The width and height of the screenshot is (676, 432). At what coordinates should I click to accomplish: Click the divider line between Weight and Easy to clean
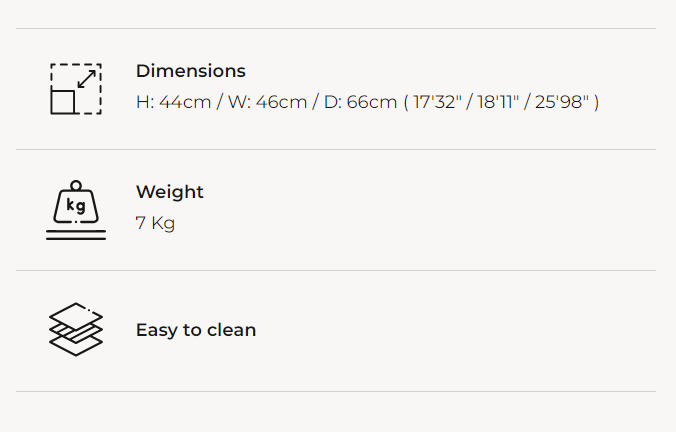[x=336, y=270]
